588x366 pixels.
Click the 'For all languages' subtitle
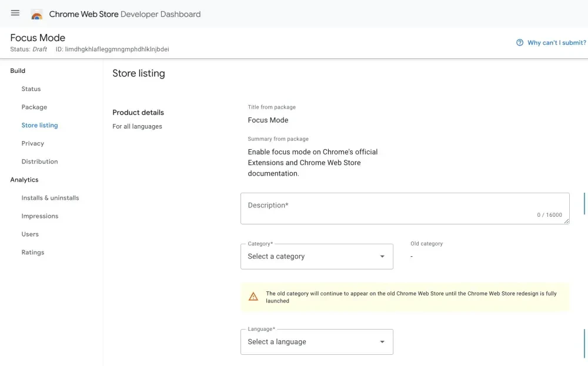tap(137, 127)
